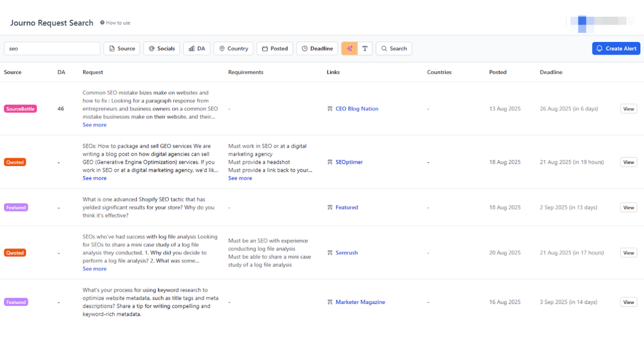The height and width of the screenshot is (337, 644).
Task: Click the How to use question icon
Action: tap(102, 23)
